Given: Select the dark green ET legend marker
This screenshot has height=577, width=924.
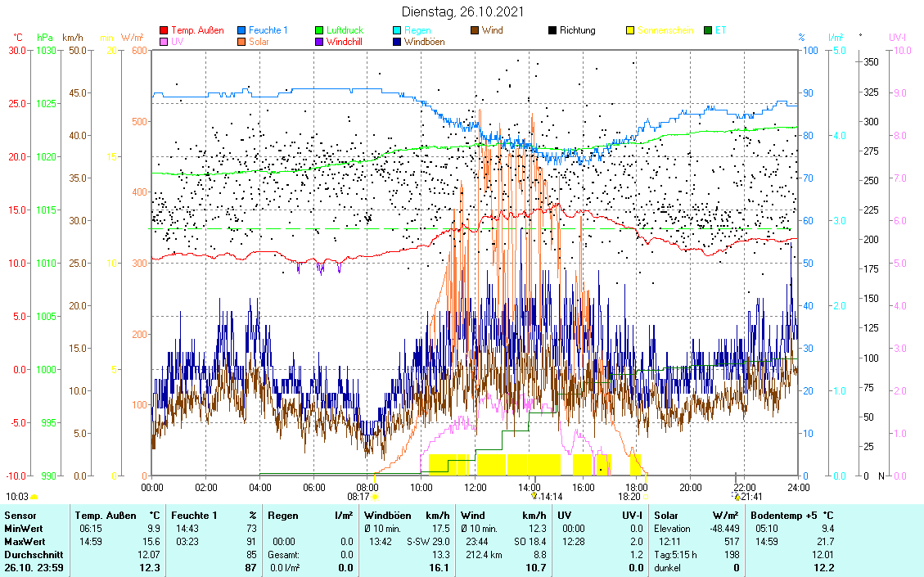Looking at the screenshot, I should (x=708, y=30).
